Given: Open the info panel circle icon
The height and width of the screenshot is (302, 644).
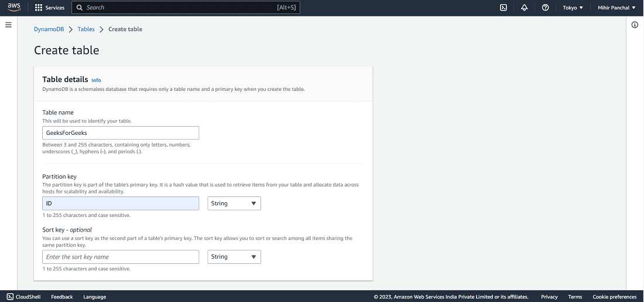Looking at the screenshot, I should (635, 25).
